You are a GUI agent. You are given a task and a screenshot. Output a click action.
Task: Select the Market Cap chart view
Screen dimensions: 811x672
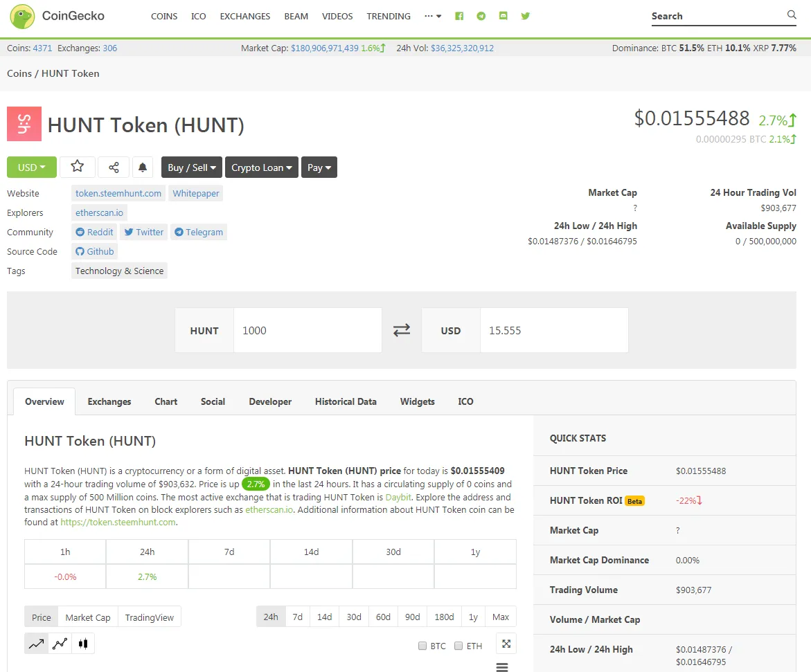click(88, 617)
